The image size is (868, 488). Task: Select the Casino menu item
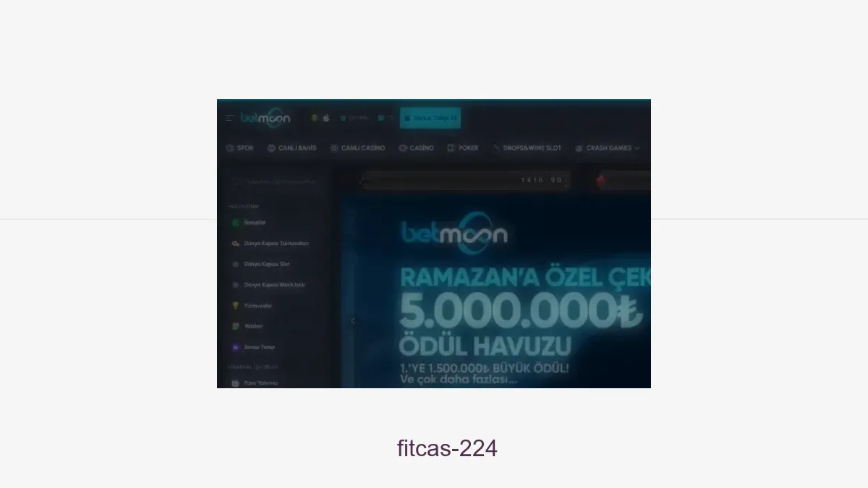(x=416, y=148)
